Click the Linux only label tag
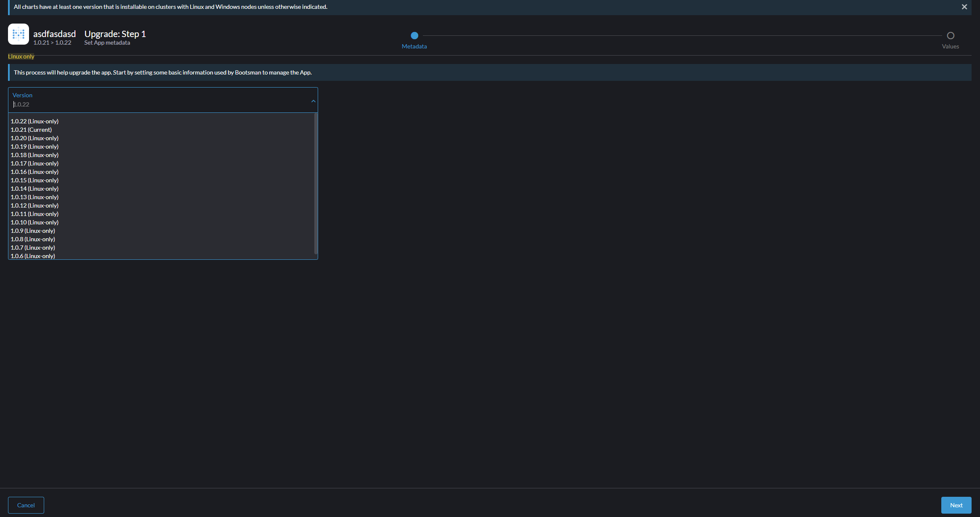 21,56
